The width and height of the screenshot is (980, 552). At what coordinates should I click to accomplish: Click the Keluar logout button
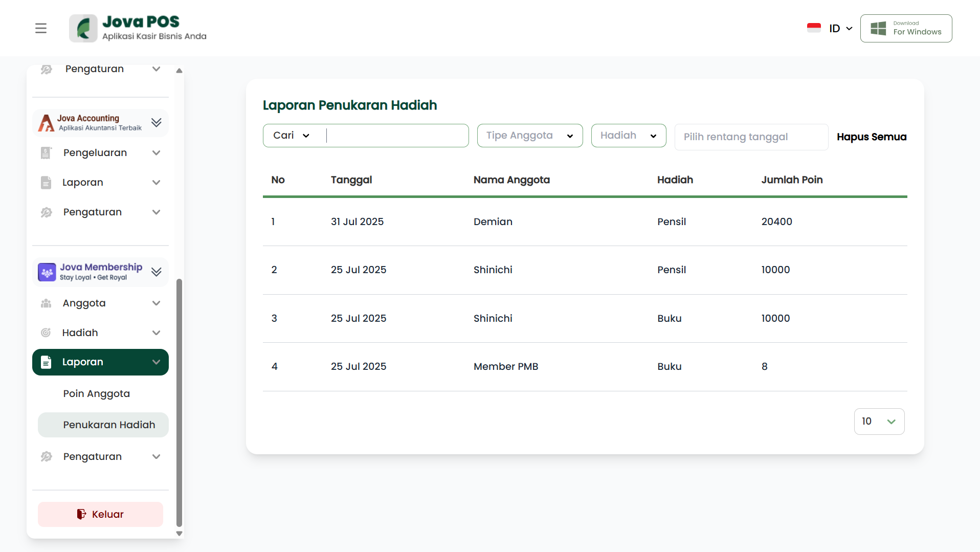100,514
